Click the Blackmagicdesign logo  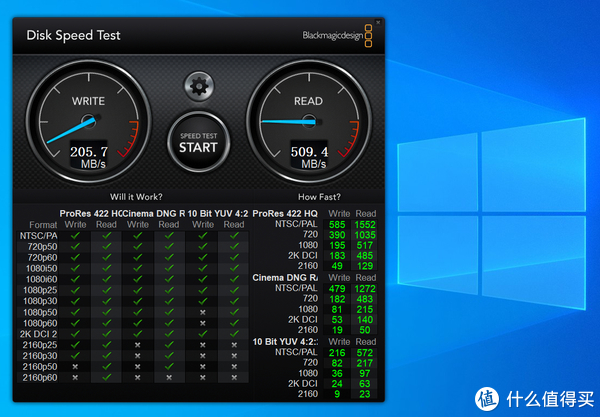coord(337,36)
